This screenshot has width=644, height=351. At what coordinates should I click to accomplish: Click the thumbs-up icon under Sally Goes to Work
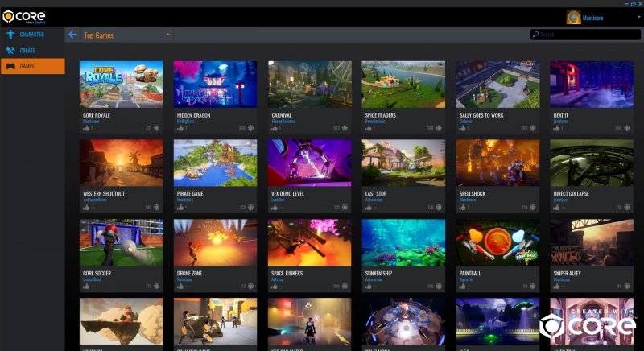click(461, 128)
